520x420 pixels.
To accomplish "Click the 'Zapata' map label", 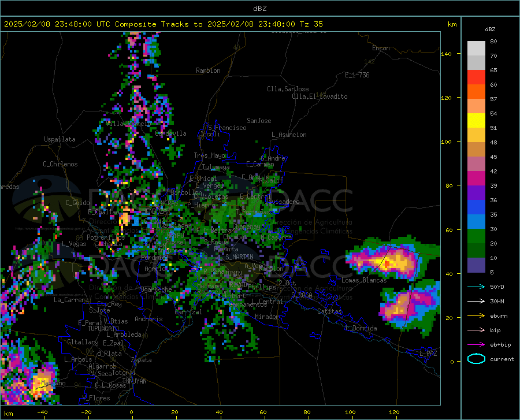I will coord(142,360).
